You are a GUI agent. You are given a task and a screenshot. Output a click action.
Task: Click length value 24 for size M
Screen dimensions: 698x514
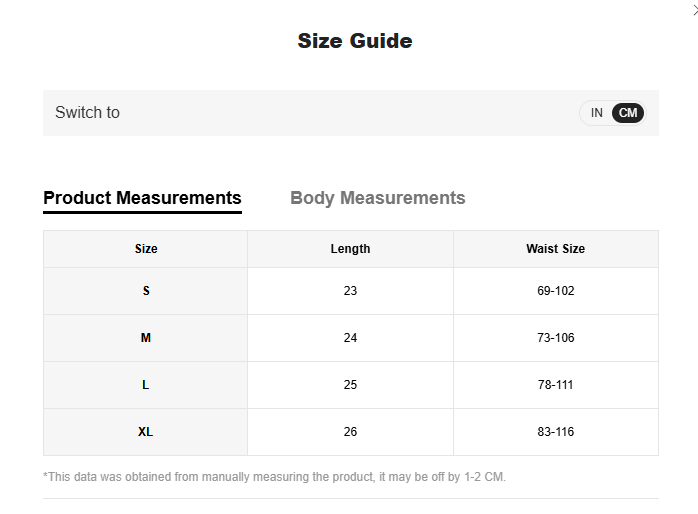(x=350, y=338)
